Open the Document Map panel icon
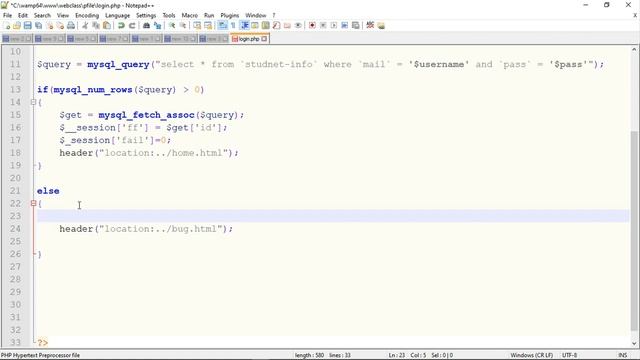The width and height of the screenshot is (640, 360). click(266, 25)
